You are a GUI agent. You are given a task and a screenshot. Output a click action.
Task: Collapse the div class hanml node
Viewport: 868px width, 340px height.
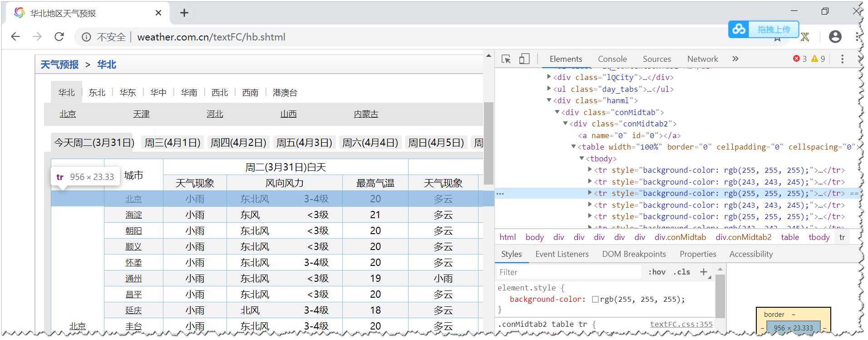[x=549, y=100]
